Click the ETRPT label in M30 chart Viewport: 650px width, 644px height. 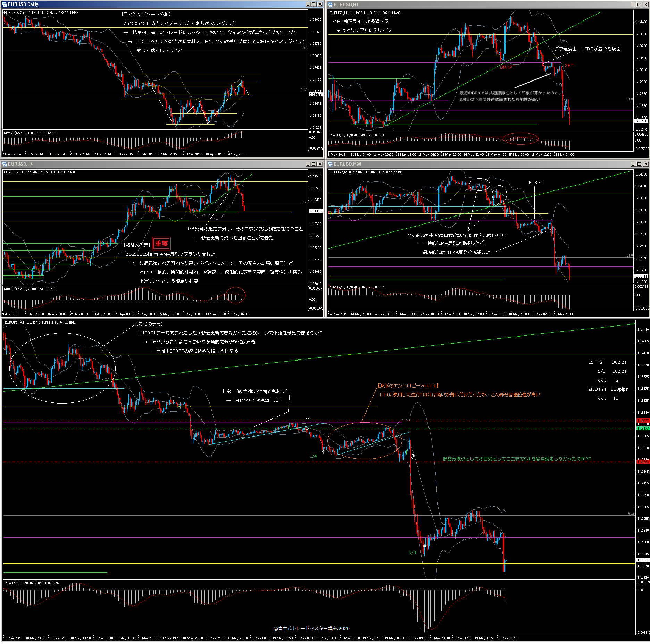[x=536, y=183]
